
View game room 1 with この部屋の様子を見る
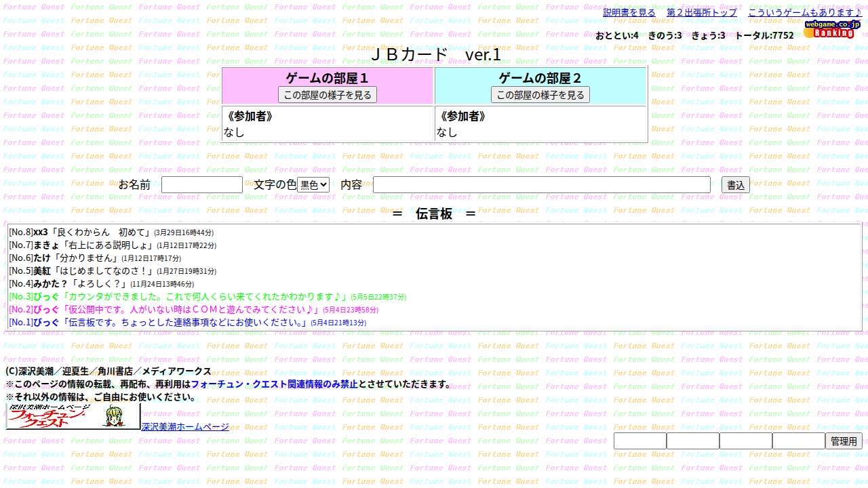[328, 95]
